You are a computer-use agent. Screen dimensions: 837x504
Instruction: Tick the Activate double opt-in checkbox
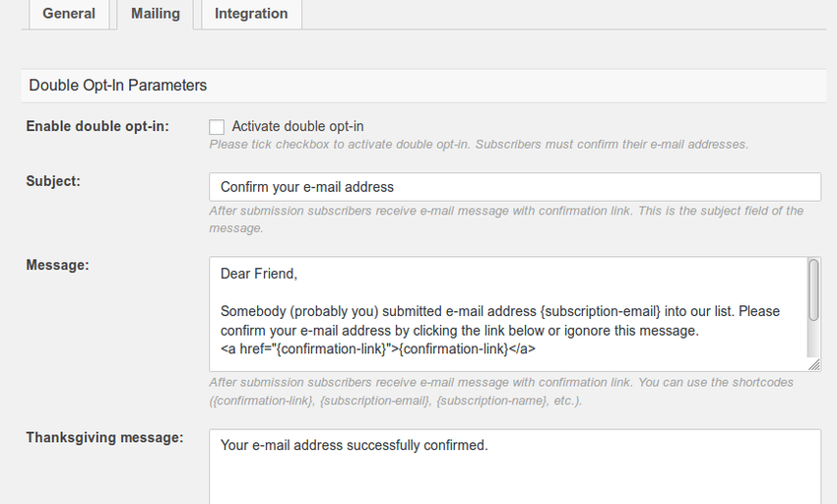217,127
